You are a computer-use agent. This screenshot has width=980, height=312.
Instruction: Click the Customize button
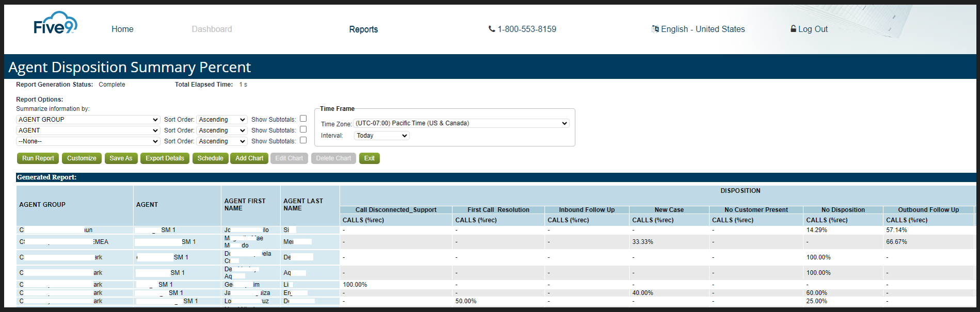click(x=82, y=158)
